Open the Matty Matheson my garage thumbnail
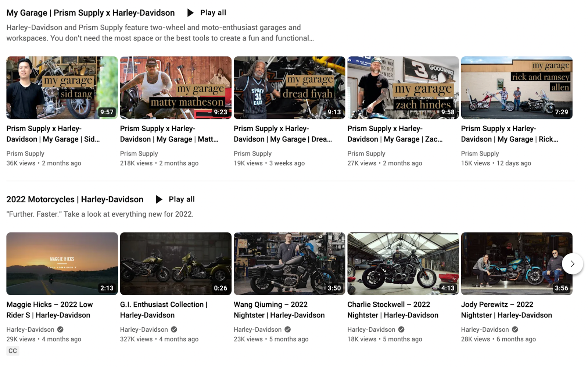Image resolution: width=588 pixels, height=367 pixels. click(x=176, y=88)
